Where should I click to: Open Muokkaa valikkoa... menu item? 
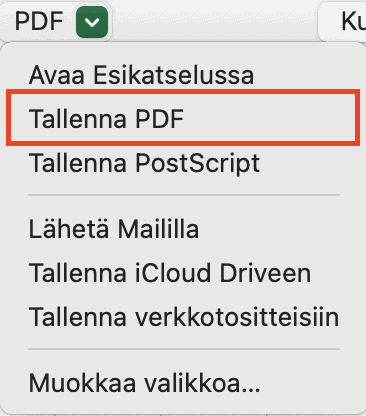point(183,383)
